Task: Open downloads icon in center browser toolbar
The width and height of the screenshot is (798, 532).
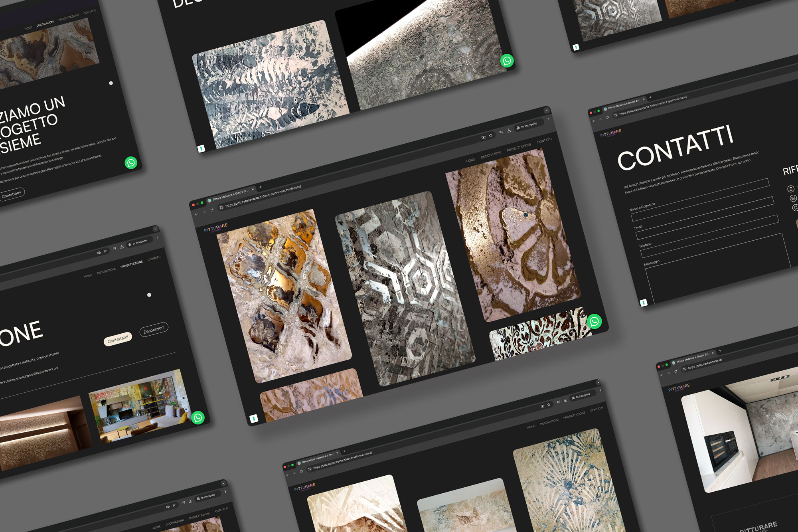Action: (x=509, y=131)
